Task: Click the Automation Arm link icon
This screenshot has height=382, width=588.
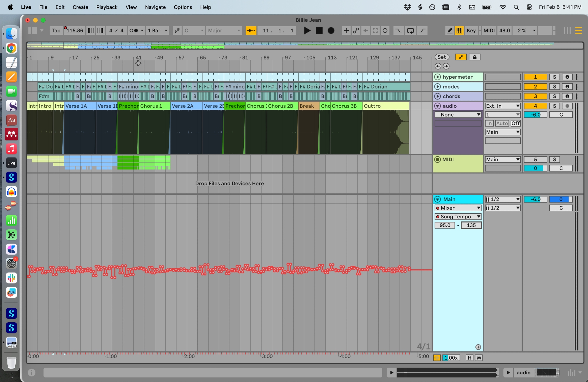Action: click(356, 31)
